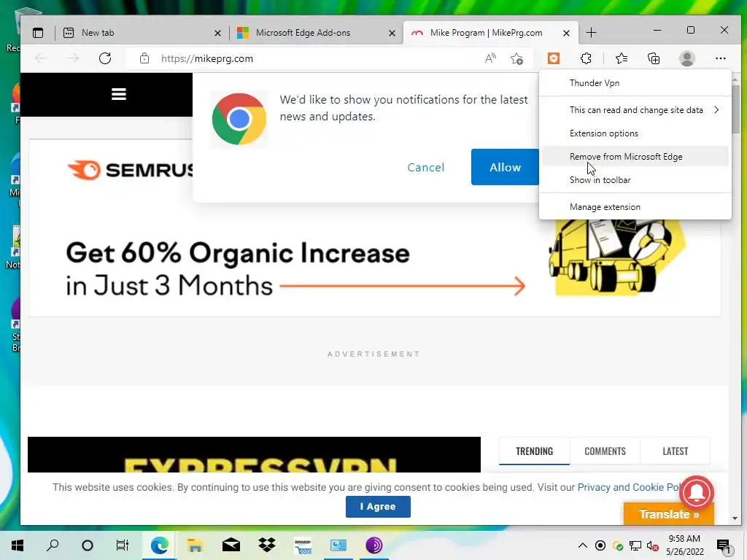Screen dimensions: 747x560
Task: Click the padlock site info icon
Action: (x=144, y=58)
